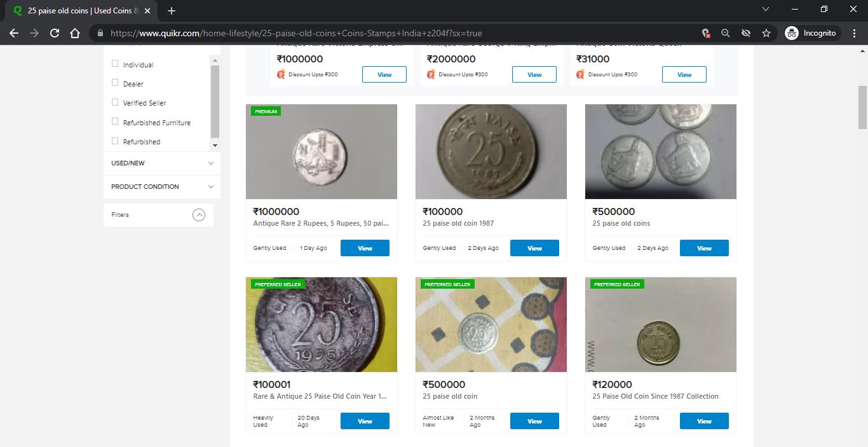868x447 pixels.
Task: Bookmark the page using the star icon
Action: click(x=766, y=32)
